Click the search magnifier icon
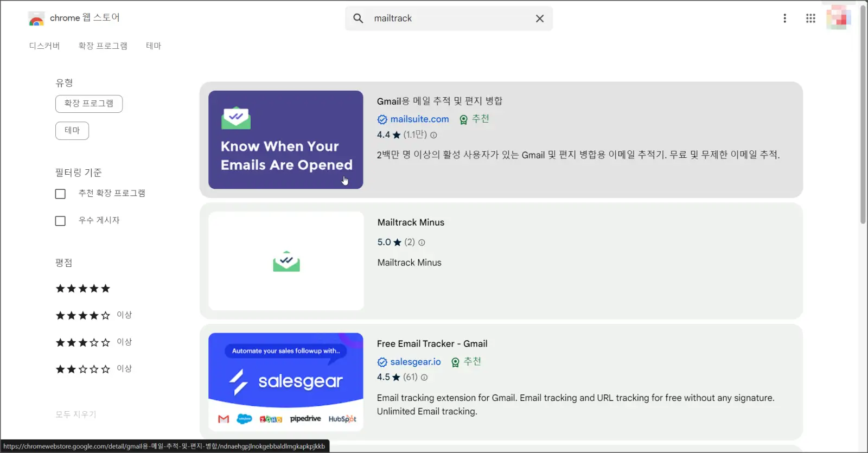This screenshot has height=453, width=868. 358,18
